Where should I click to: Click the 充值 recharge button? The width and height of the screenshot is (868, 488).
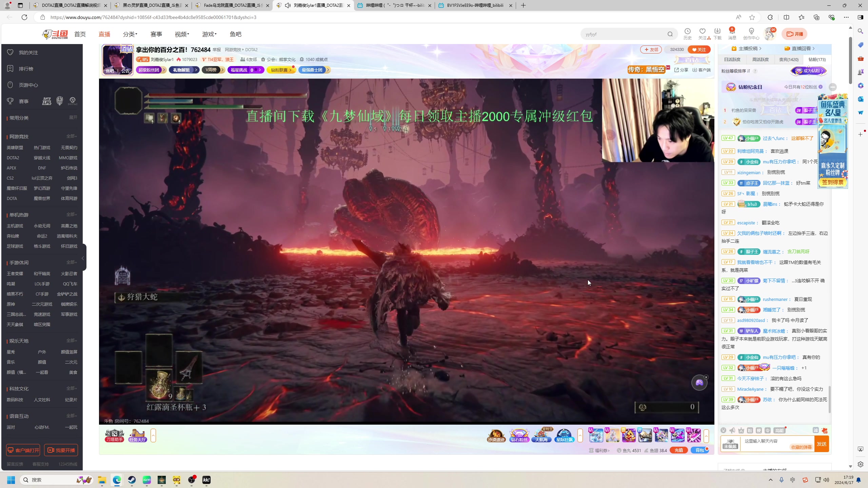[x=678, y=450]
